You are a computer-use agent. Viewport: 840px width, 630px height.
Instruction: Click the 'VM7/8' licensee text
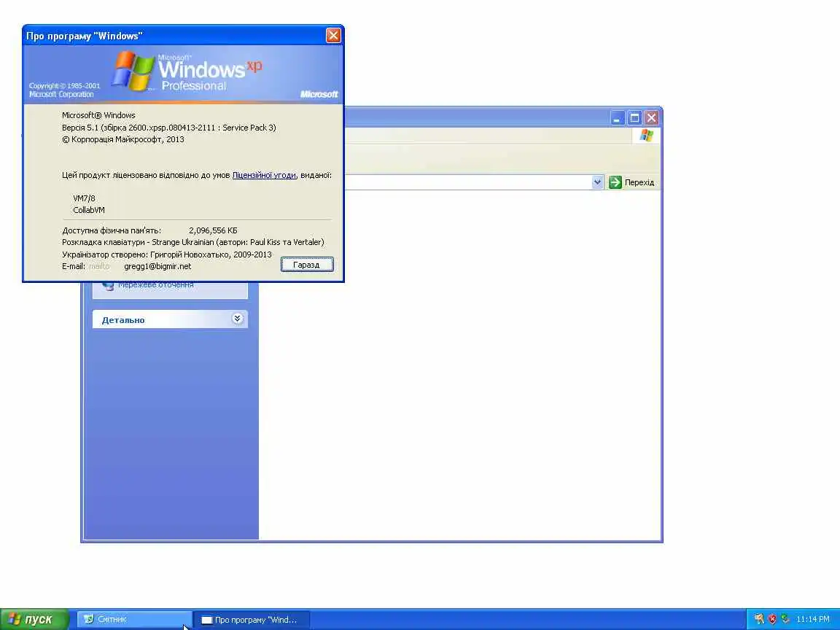[84, 198]
